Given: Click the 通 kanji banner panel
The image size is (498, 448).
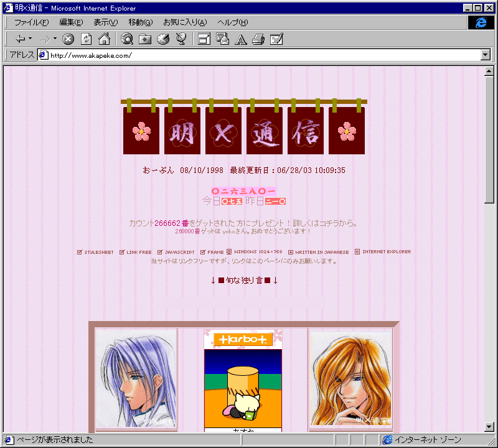Looking at the screenshot, I should coord(264,131).
